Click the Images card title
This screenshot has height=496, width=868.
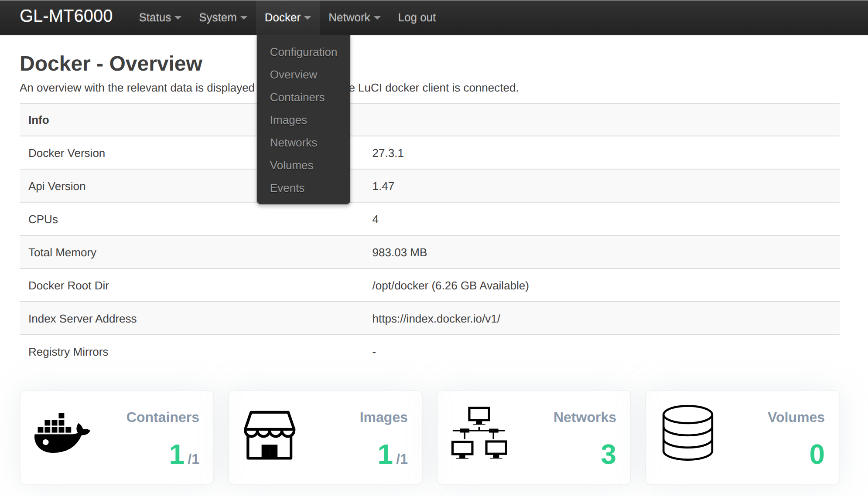click(383, 418)
